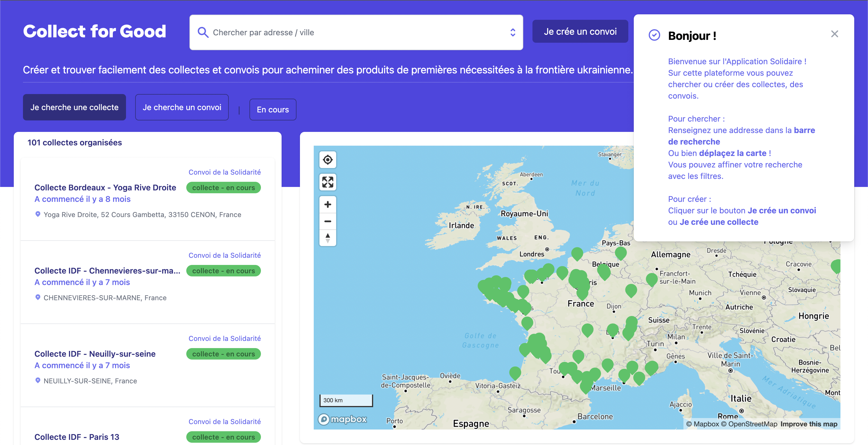
Task: Select the green marker near Francfort-sur-le-Main
Action: pyautogui.click(x=651, y=279)
